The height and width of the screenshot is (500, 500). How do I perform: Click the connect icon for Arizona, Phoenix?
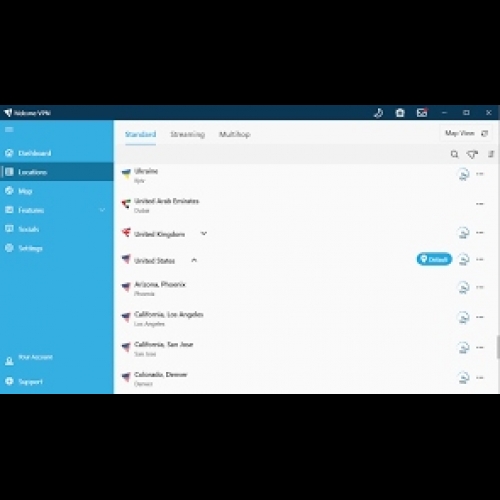pos(463,287)
